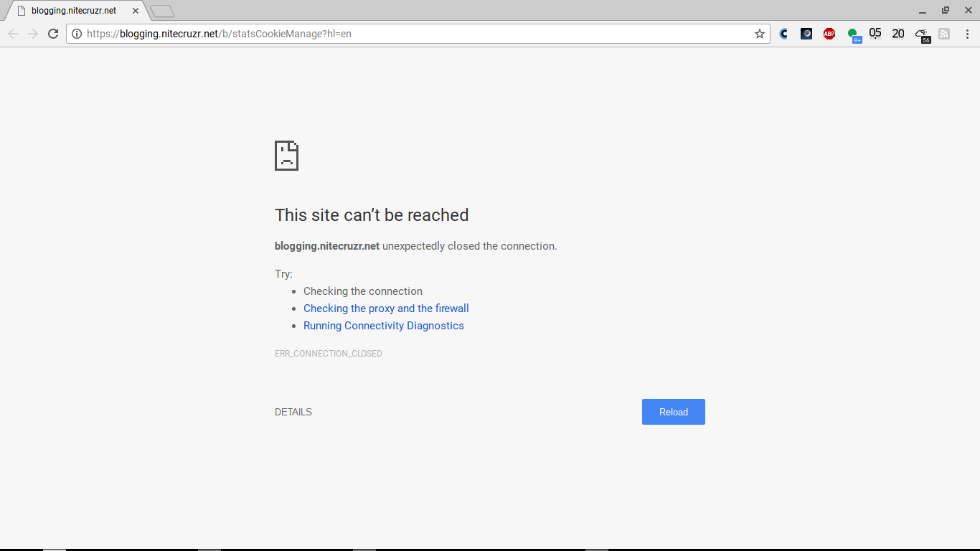
Task: Click the blue Reload button
Action: click(672, 412)
